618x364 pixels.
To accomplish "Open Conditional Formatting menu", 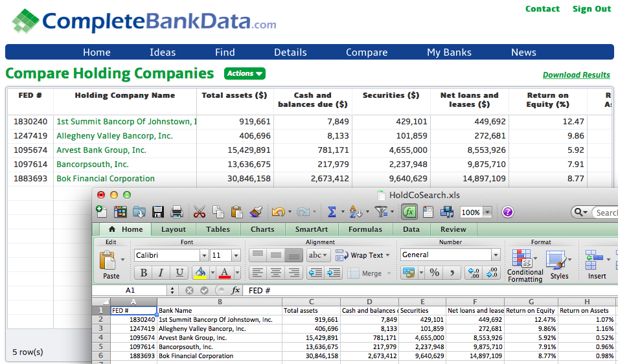I will [x=525, y=266].
